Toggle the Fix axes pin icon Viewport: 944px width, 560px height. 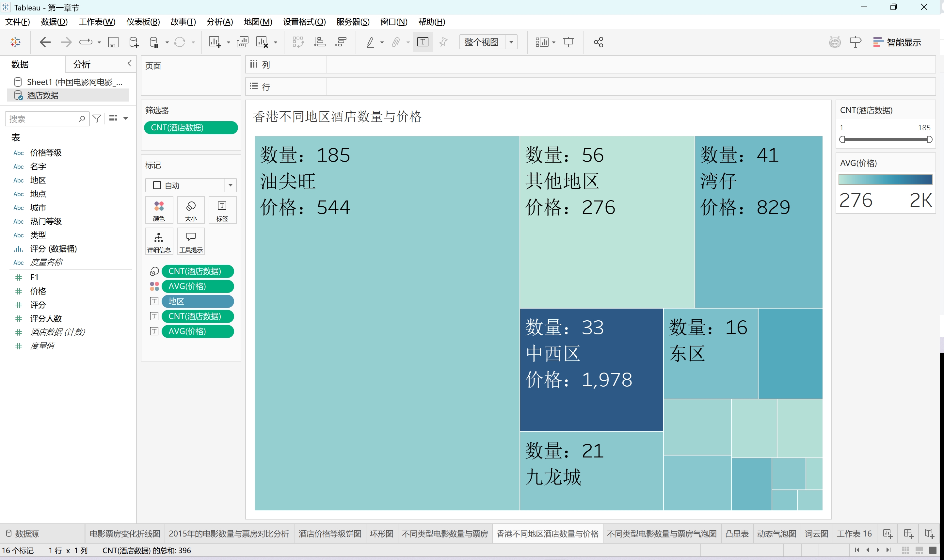pyautogui.click(x=444, y=42)
